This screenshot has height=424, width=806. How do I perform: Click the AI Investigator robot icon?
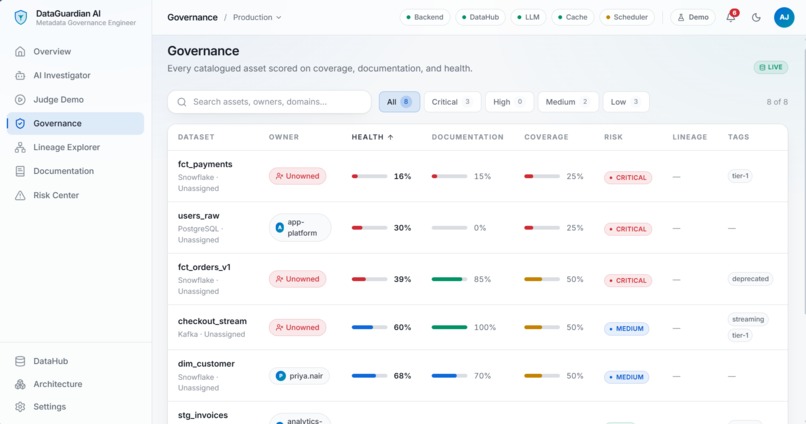[20, 76]
